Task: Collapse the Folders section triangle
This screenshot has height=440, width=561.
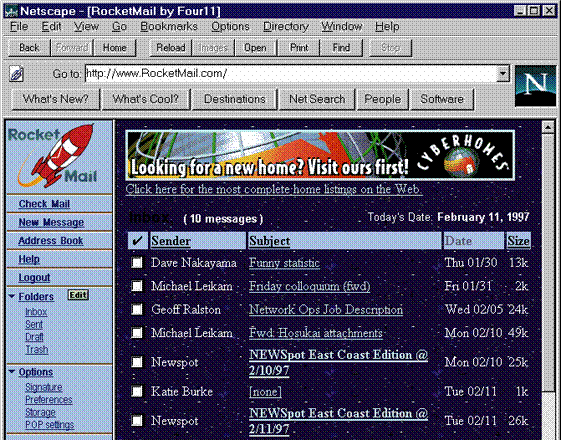Action: 12,297
